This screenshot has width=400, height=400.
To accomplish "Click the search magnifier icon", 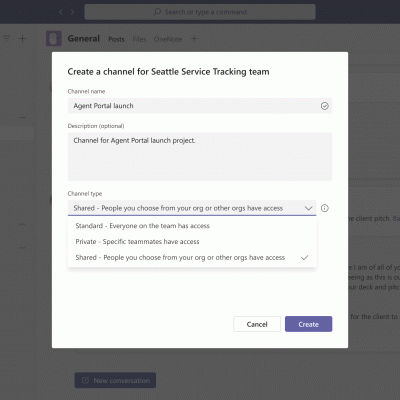I will click(157, 12).
